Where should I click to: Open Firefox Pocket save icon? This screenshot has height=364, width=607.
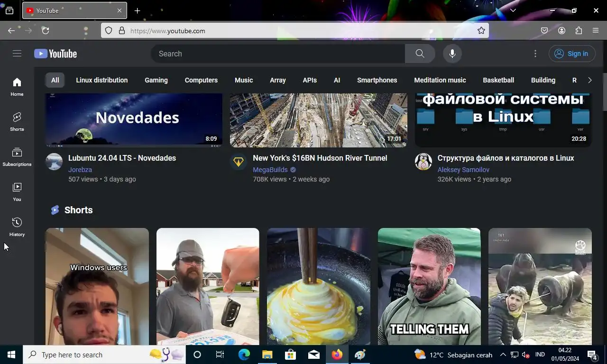[544, 30]
